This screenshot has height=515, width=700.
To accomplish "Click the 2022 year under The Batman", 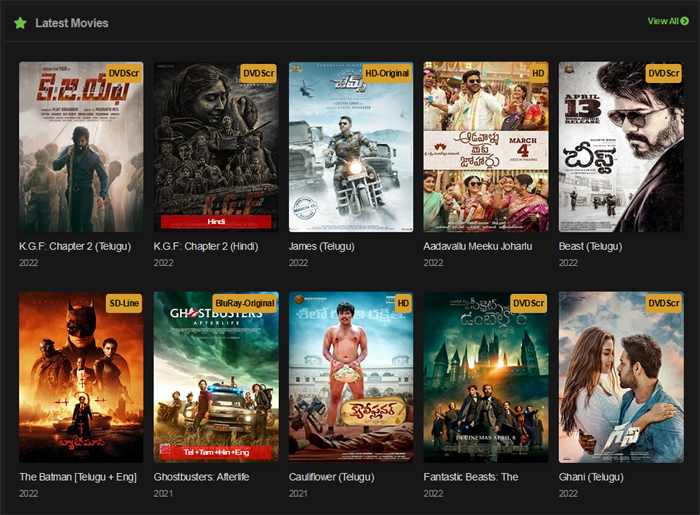I will click(x=28, y=494).
